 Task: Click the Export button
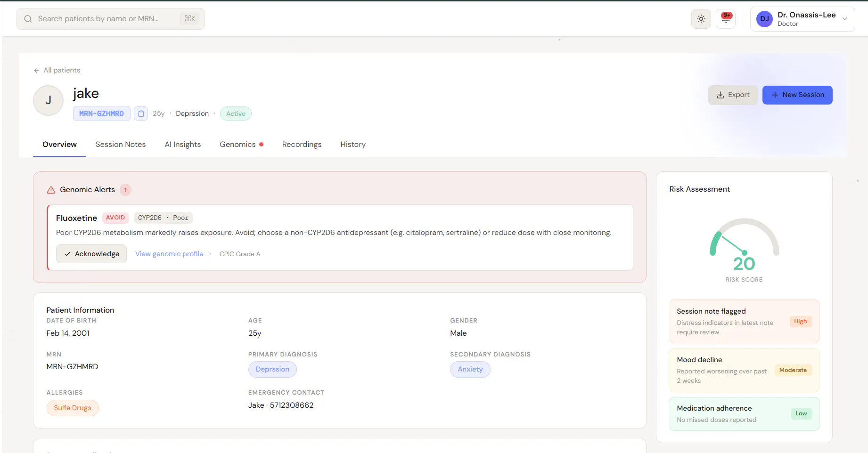coord(733,95)
